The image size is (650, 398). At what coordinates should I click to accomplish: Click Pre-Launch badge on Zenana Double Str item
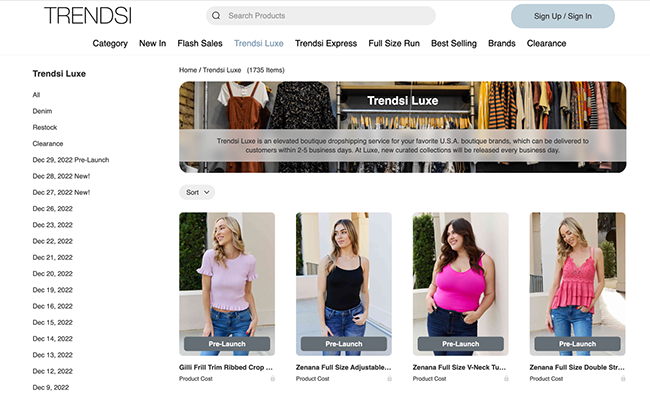click(x=577, y=344)
